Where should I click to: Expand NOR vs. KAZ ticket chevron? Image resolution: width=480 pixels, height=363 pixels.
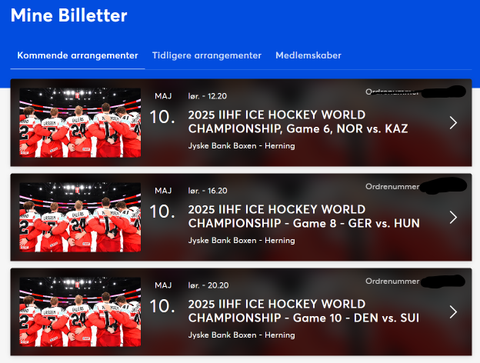pos(453,123)
